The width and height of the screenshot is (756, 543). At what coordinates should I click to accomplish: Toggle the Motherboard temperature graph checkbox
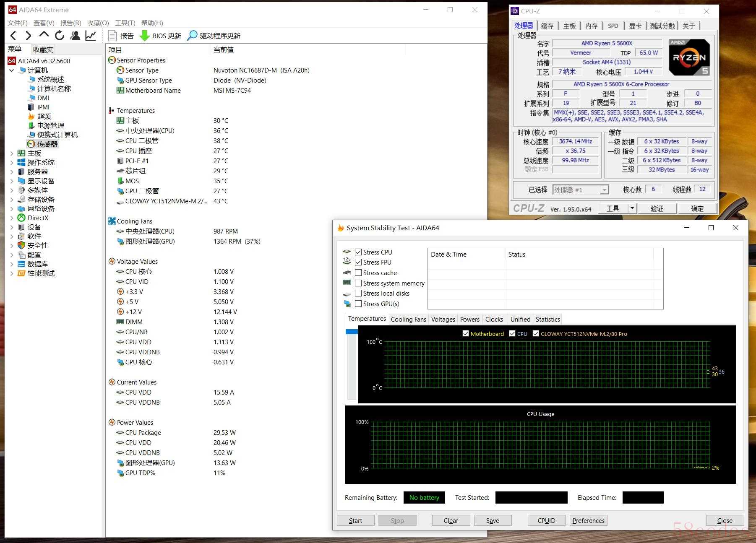point(465,334)
